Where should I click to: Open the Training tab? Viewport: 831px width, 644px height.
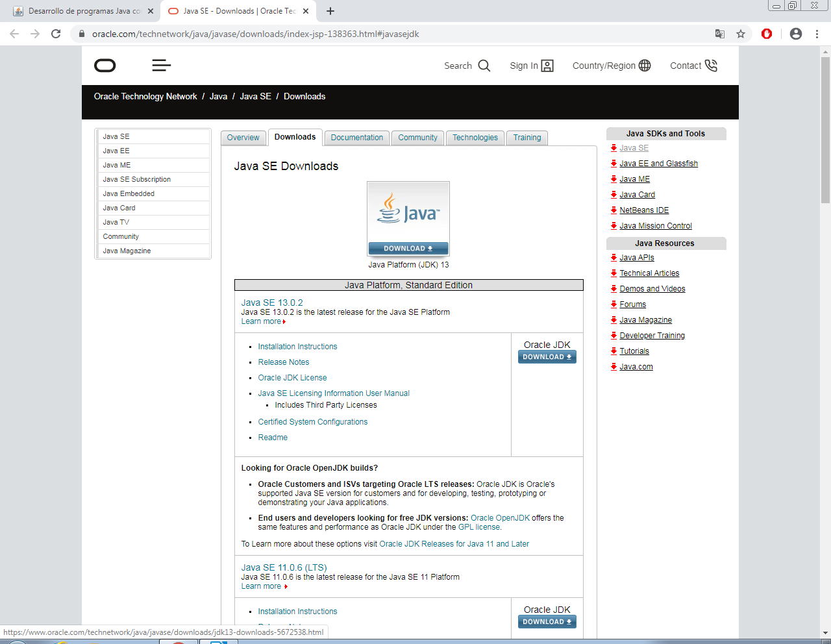pos(527,138)
